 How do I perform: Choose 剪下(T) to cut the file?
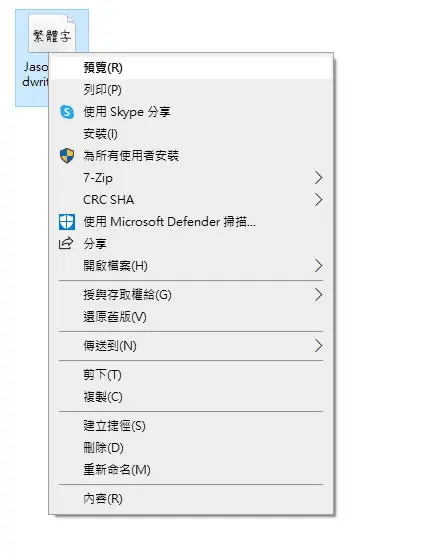(x=191, y=375)
